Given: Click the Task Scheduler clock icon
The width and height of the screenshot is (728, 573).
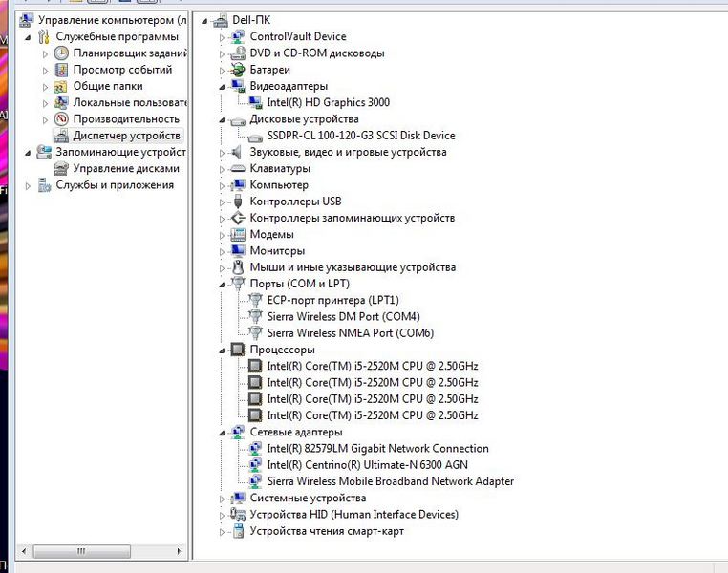Looking at the screenshot, I should click(62, 53).
